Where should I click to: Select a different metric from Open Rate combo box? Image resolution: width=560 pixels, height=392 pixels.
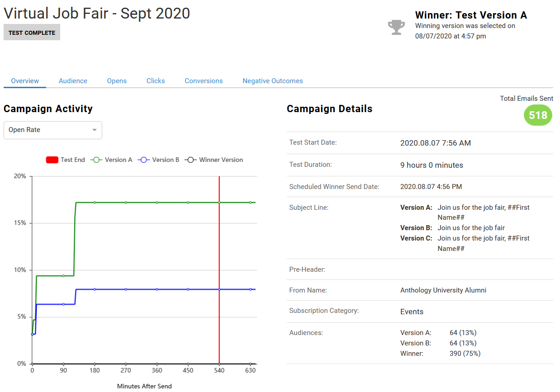(52, 130)
